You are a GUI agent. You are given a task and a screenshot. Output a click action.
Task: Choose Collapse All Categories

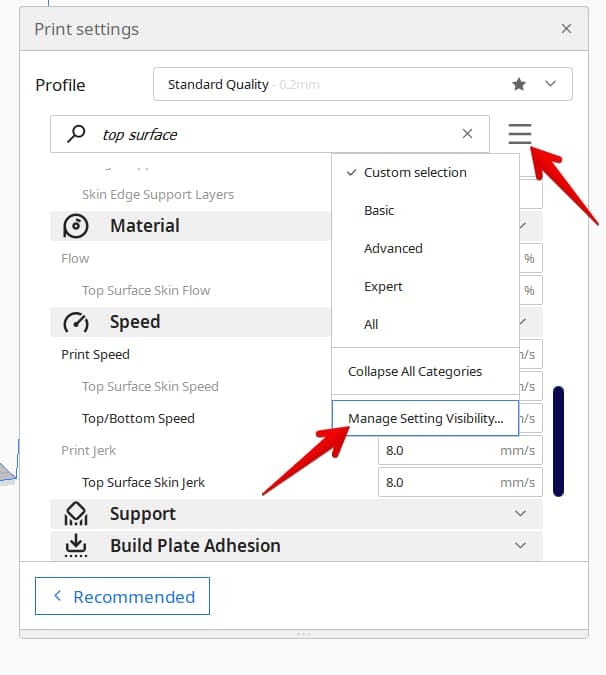414,371
